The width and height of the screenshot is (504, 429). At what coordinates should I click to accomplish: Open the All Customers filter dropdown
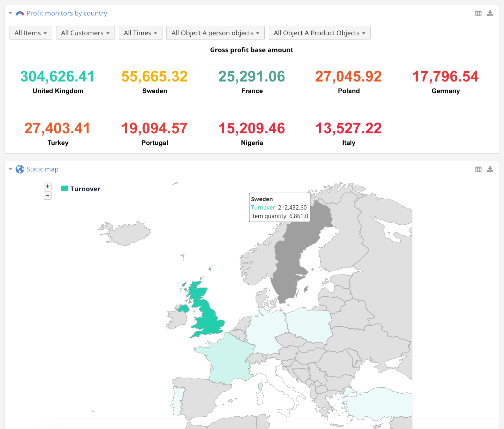tap(85, 33)
